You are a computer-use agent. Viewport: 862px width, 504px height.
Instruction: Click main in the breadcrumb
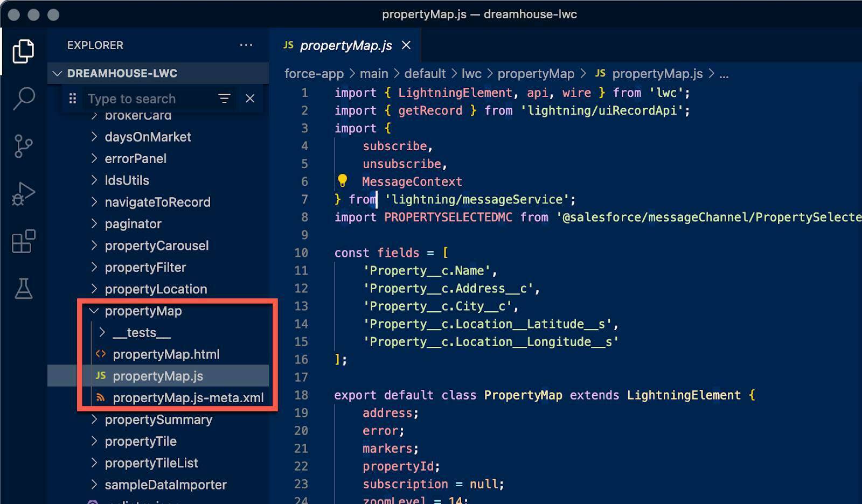click(x=374, y=74)
